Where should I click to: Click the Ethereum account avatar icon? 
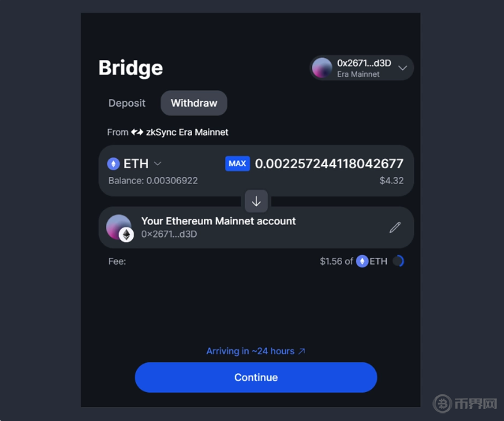pos(120,228)
